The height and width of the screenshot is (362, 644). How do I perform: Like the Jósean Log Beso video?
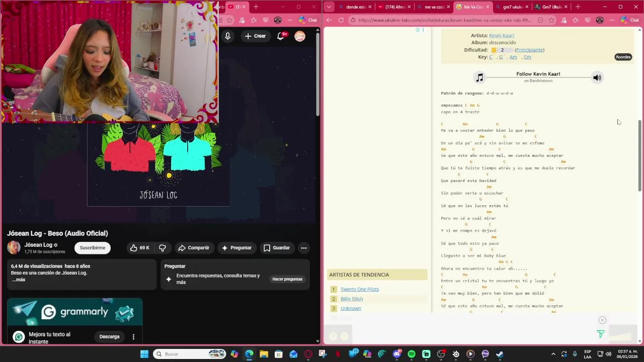click(x=139, y=248)
